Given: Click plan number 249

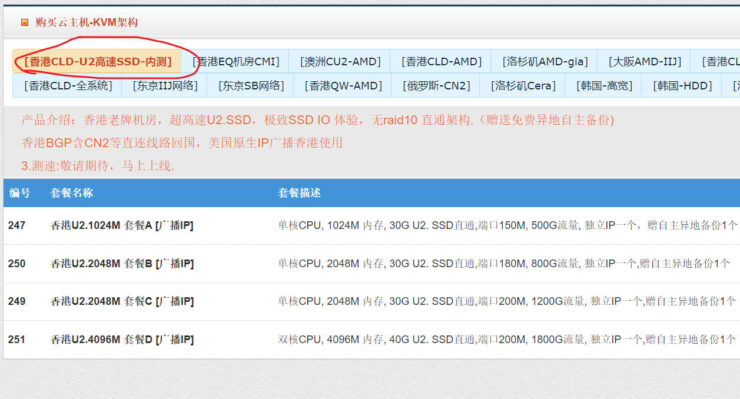Looking at the screenshot, I should click(x=17, y=301).
